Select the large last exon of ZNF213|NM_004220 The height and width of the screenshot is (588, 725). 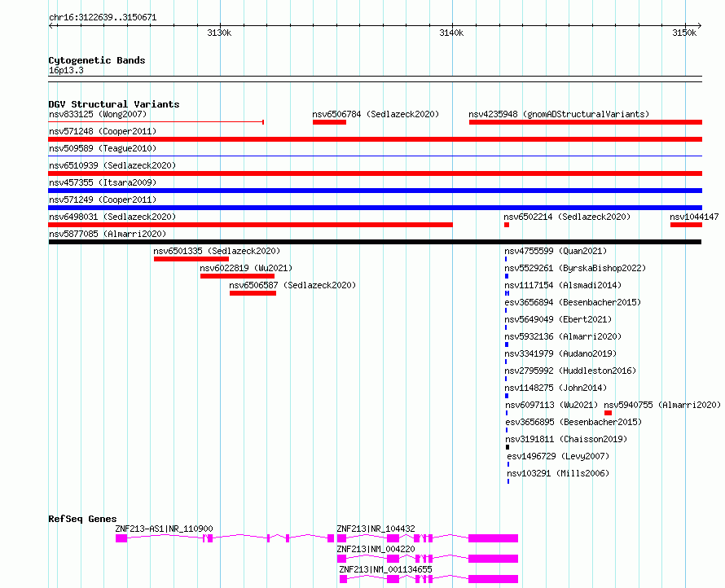click(x=493, y=559)
